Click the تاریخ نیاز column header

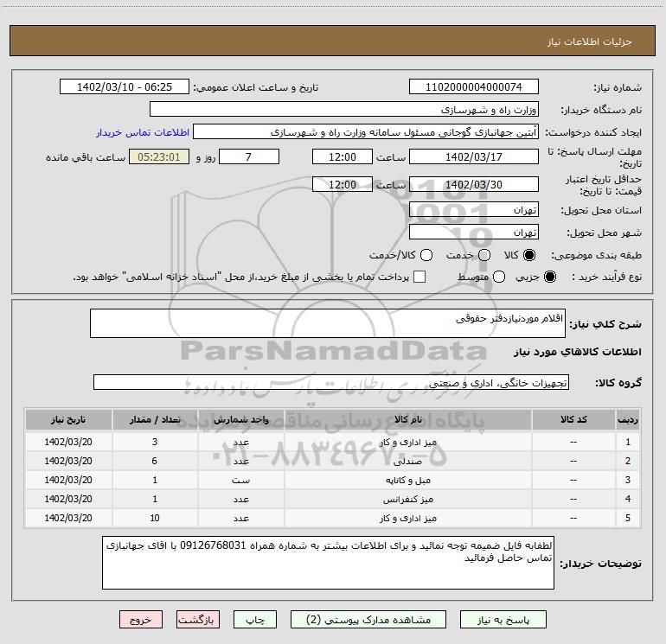coord(68,419)
